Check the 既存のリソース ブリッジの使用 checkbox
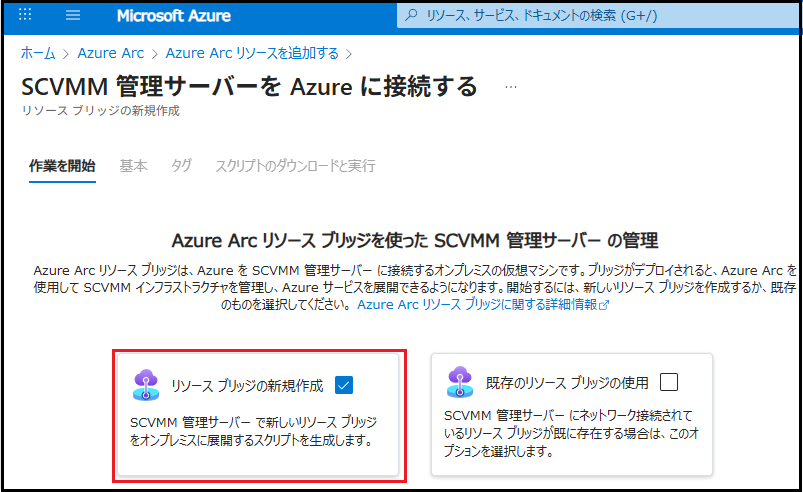Screen dimensions: 803x492 tap(669, 382)
